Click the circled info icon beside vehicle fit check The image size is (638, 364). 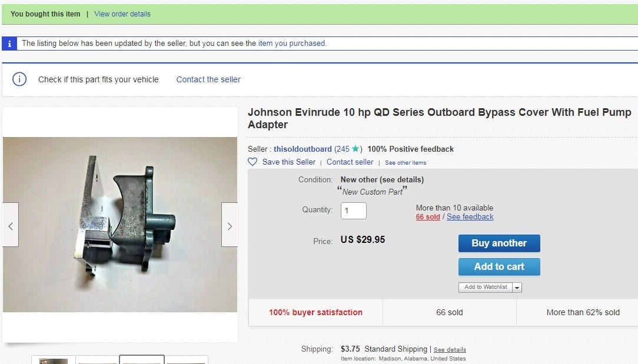(x=19, y=79)
